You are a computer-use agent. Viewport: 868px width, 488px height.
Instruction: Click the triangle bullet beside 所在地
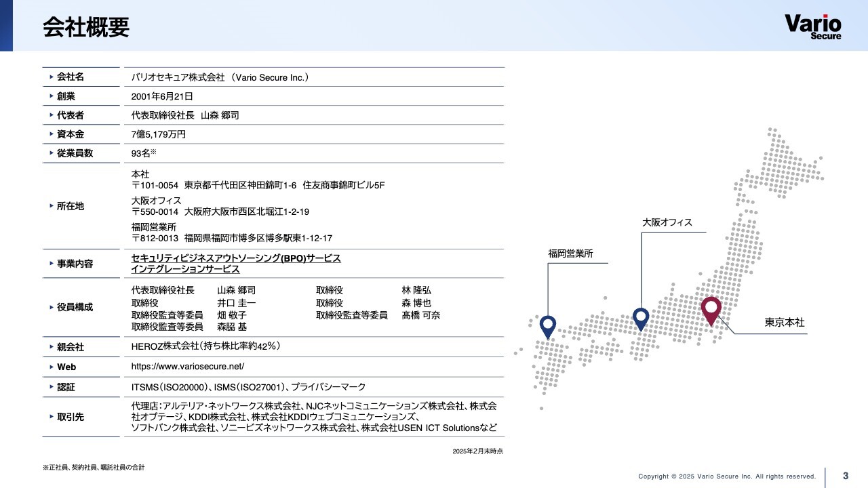click(52, 206)
